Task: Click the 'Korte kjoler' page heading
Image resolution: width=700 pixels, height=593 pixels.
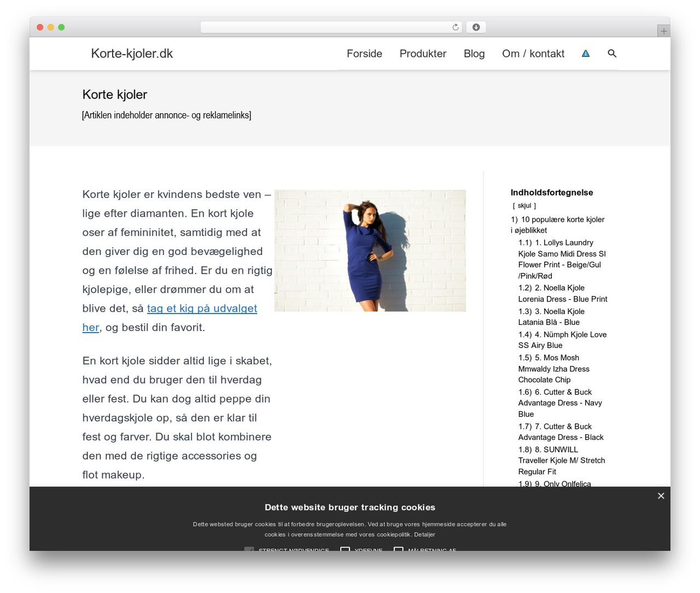Action: point(115,95)
